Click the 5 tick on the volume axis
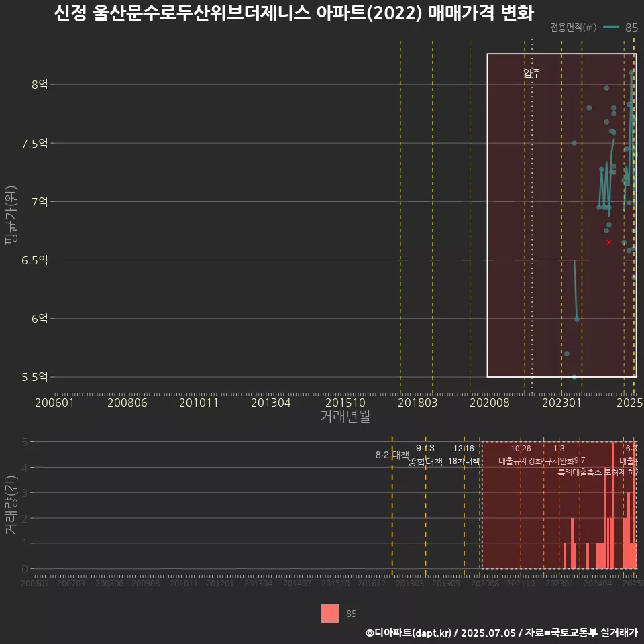The height and width of the screenshot is (644, 644). coord(25,442)
